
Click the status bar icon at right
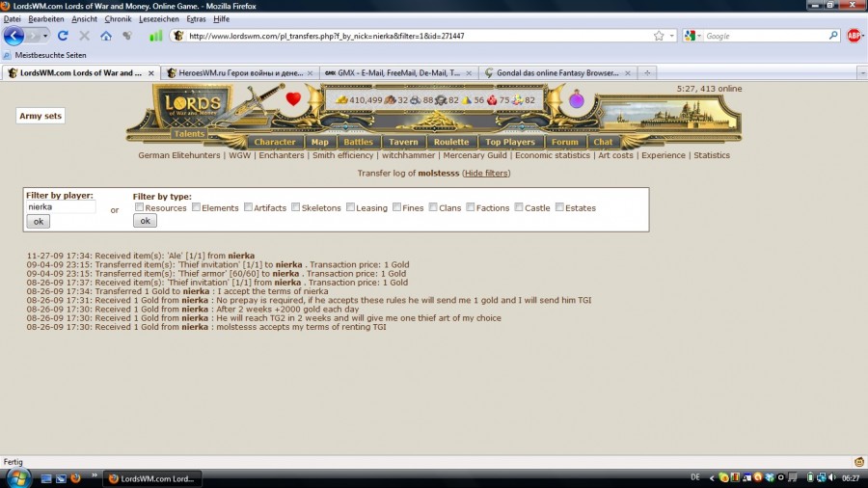tap(858, 461)
